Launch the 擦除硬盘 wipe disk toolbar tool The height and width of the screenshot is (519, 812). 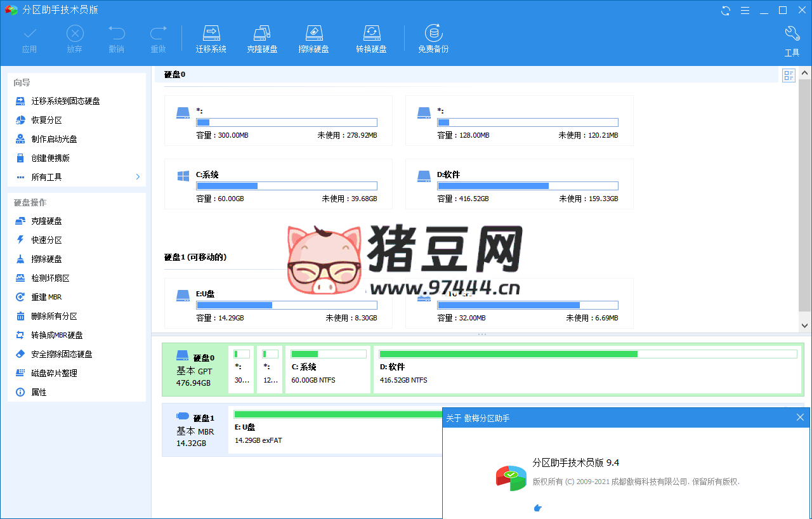[313, 38]
